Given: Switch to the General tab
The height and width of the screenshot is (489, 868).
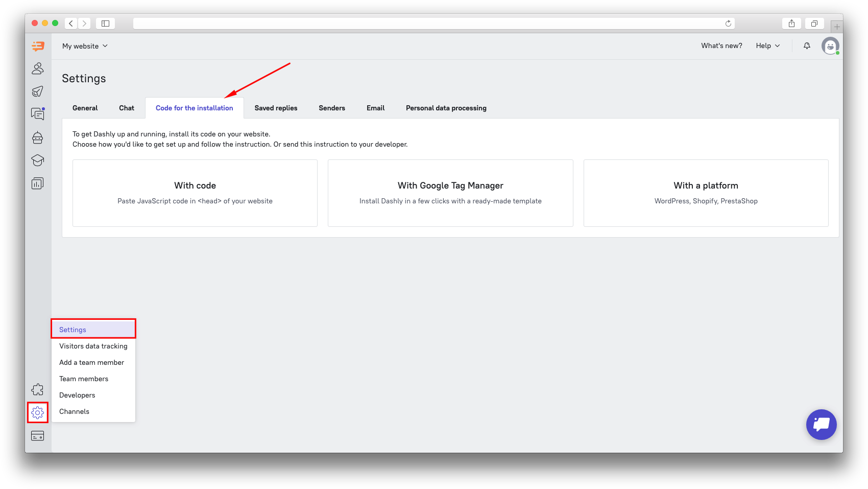Looking at the screenshot, I should (x=85, y=108).
